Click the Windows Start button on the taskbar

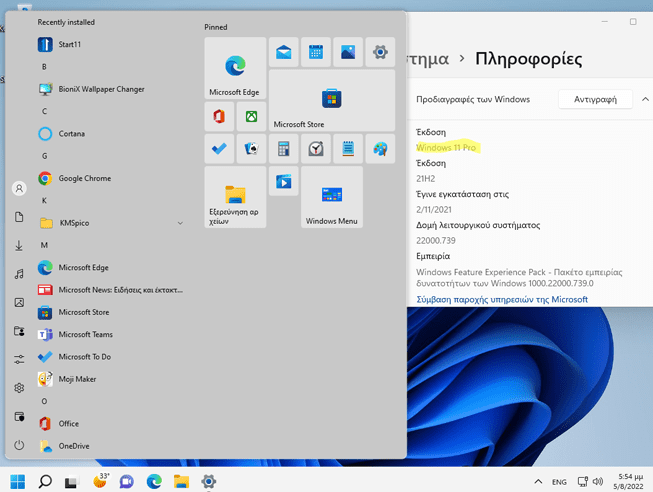[17, 482]
